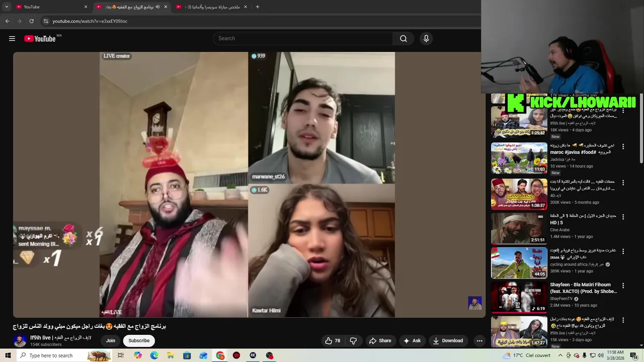This screenshot has width=644, height=362.
Task: Open the notification center with 14 badge
Action: point(634,355)
